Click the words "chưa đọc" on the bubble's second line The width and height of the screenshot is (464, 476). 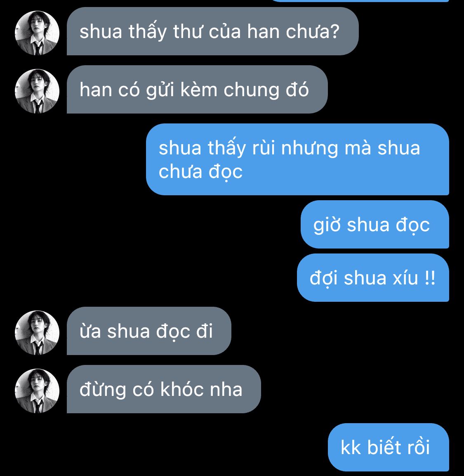click(x=200, y=172)
